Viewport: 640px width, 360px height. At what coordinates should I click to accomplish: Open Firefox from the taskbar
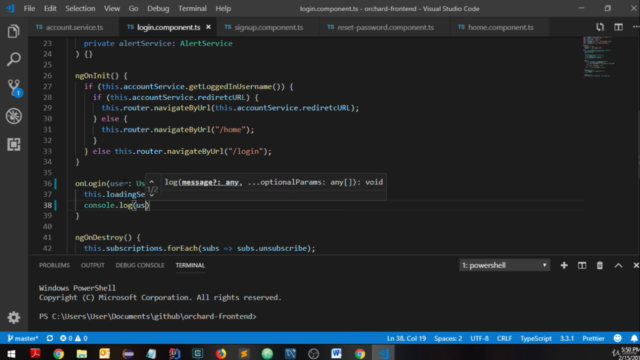[221, 353]
